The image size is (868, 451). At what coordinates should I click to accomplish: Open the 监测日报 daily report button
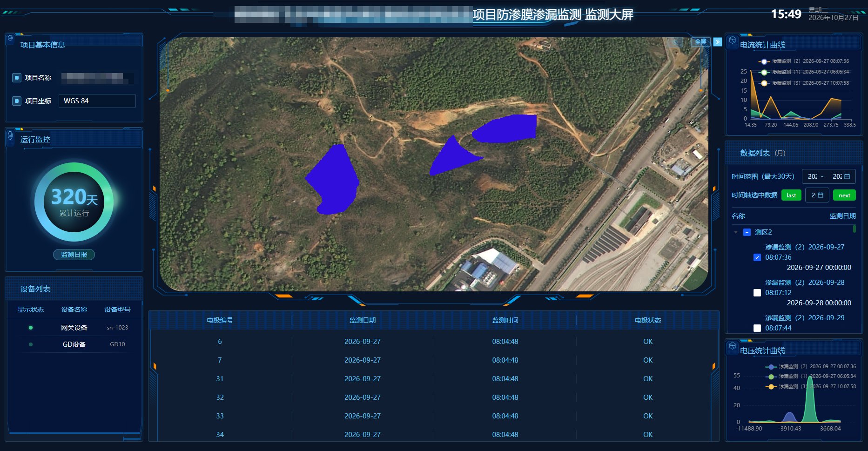pos(74,255)
